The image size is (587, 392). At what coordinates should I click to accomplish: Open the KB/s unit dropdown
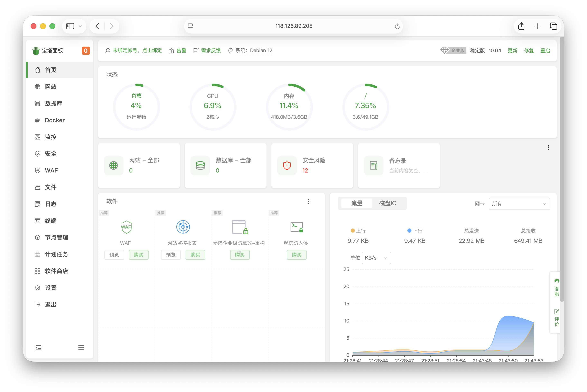[x=376, y=258]
